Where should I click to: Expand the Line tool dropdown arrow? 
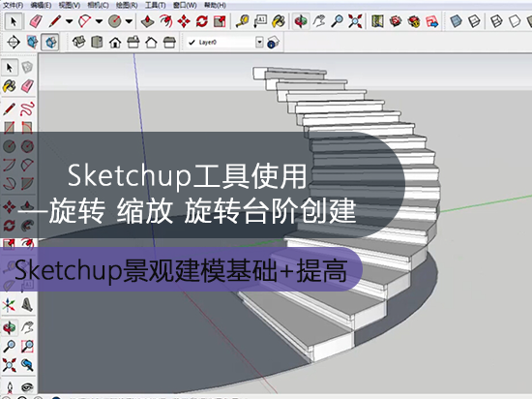(70, 21)
